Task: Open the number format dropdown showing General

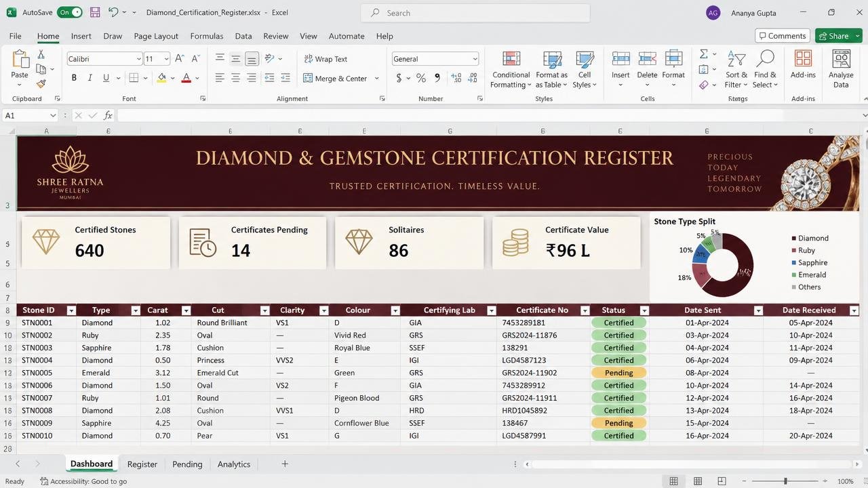Action: pos(475,59)
